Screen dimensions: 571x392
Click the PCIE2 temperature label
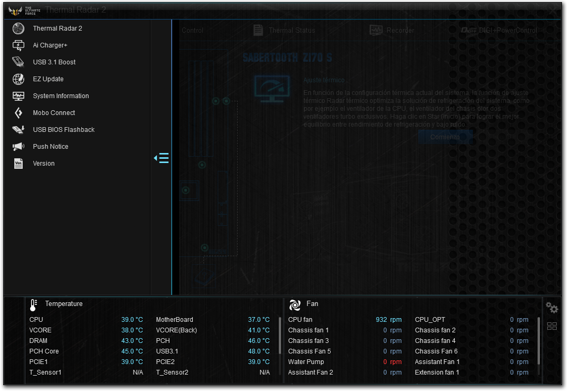165,362
